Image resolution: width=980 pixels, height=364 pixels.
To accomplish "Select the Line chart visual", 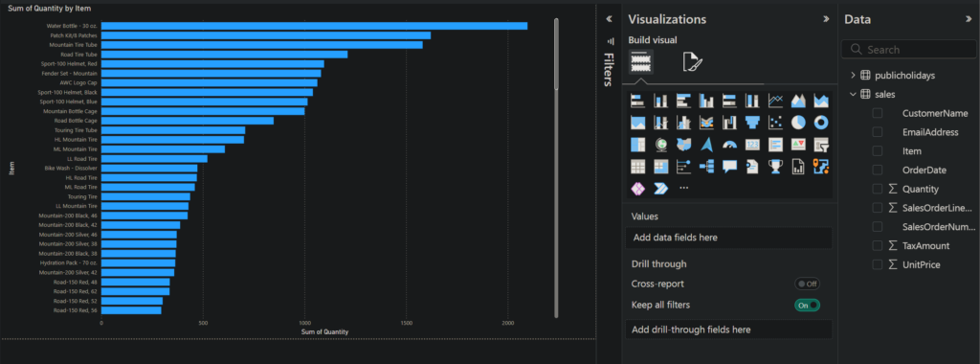I will [x=775, y=101].
